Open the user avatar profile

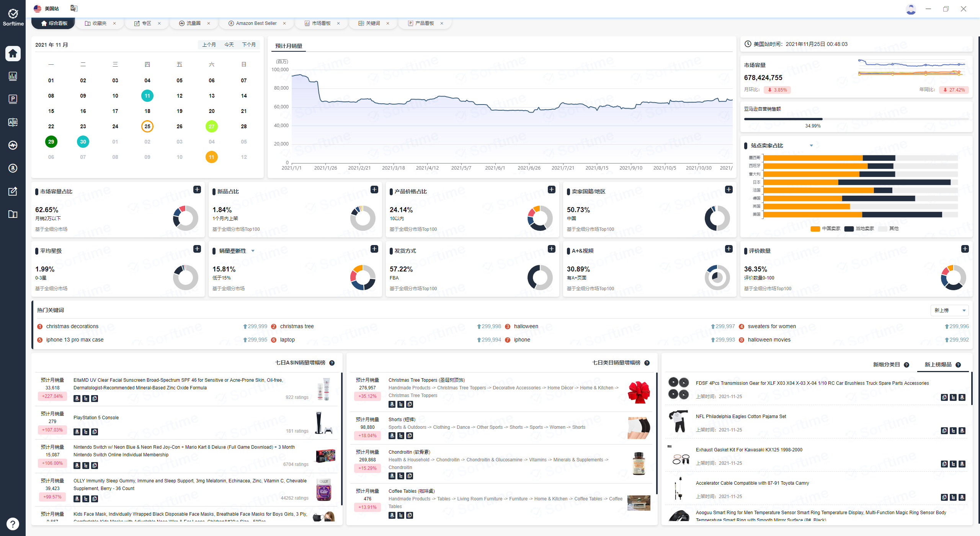click(911, 9)
